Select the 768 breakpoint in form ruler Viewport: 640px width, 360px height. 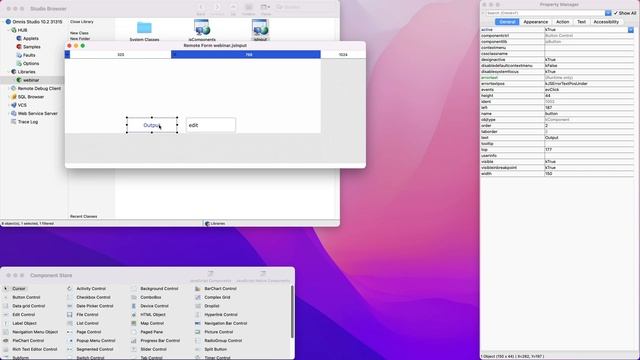(246, 54)
